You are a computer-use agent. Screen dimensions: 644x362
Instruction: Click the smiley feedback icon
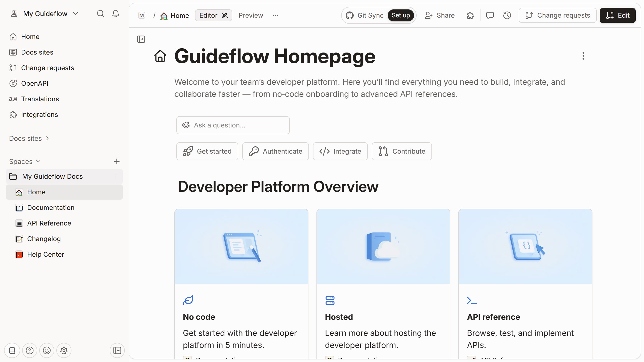tap(47, 350)
